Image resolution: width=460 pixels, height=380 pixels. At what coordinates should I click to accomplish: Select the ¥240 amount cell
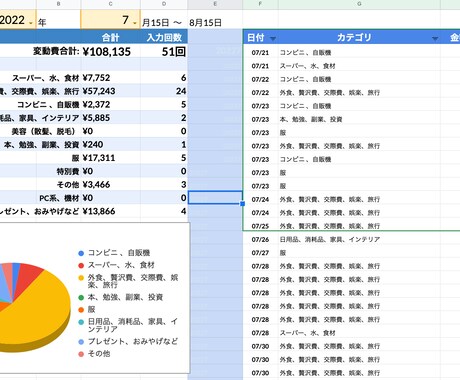(x=110, y=144)
